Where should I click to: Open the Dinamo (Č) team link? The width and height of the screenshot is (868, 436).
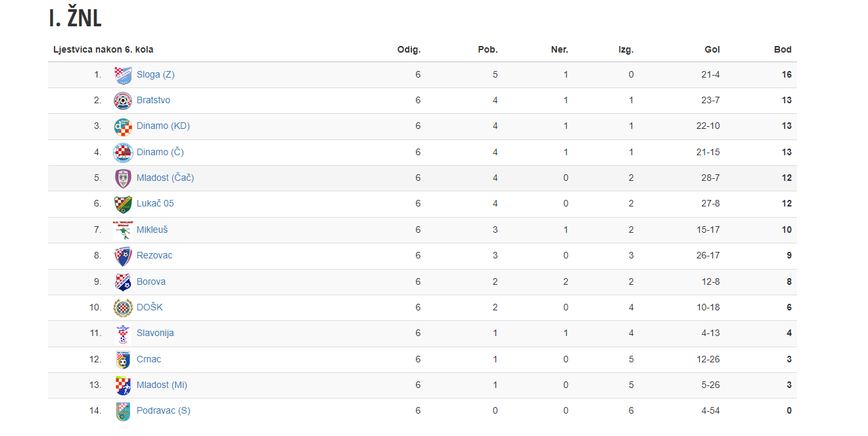point(160,152)
